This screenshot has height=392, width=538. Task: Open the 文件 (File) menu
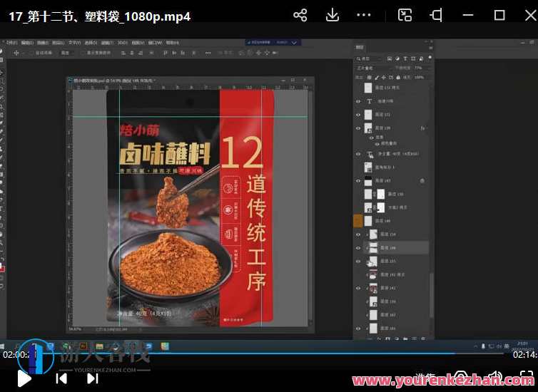click(x=11, y=43)
